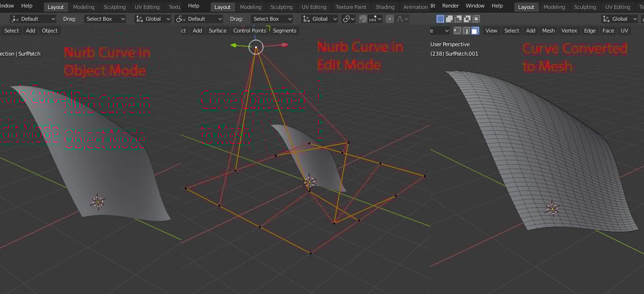Open the Segments menu
This screenshot has height=294, width=644.
tap(284, 31)
